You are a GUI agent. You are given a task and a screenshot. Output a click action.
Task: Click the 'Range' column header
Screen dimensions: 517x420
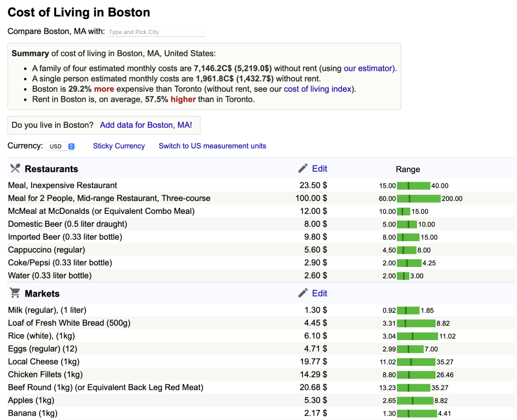(408, 169)
